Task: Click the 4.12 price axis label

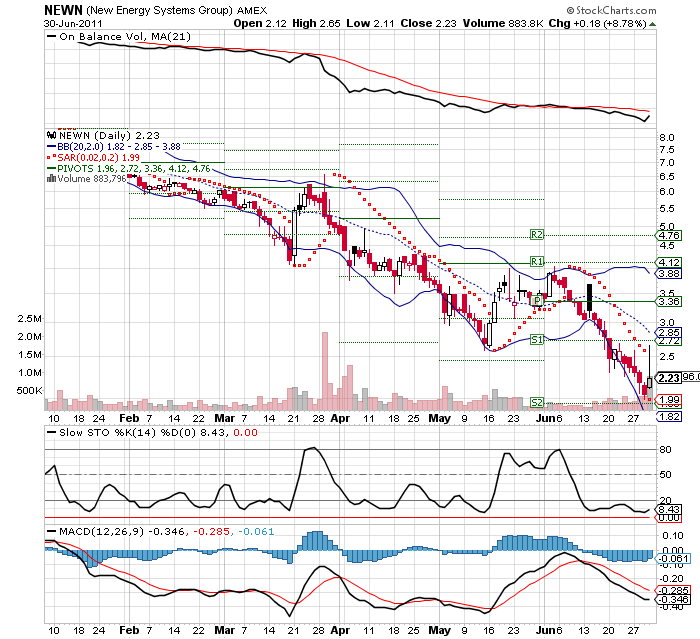Action: click(669, 263)
